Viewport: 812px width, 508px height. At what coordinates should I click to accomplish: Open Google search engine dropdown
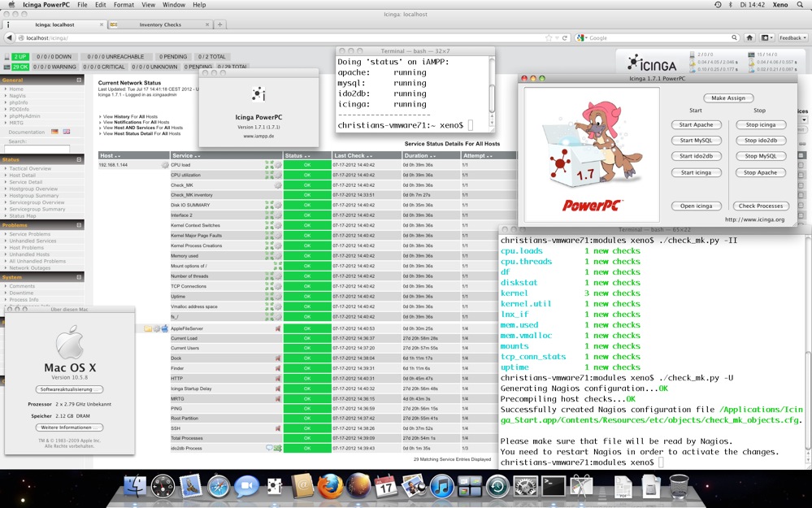point(581,38)
